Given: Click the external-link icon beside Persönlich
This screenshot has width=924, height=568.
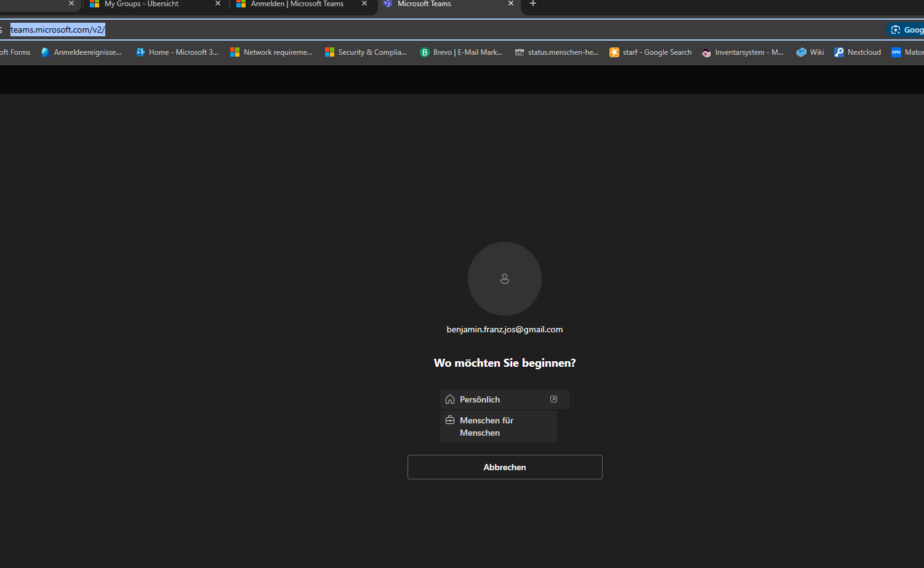Looking at the screenshot, I should [x=553, y=399].
